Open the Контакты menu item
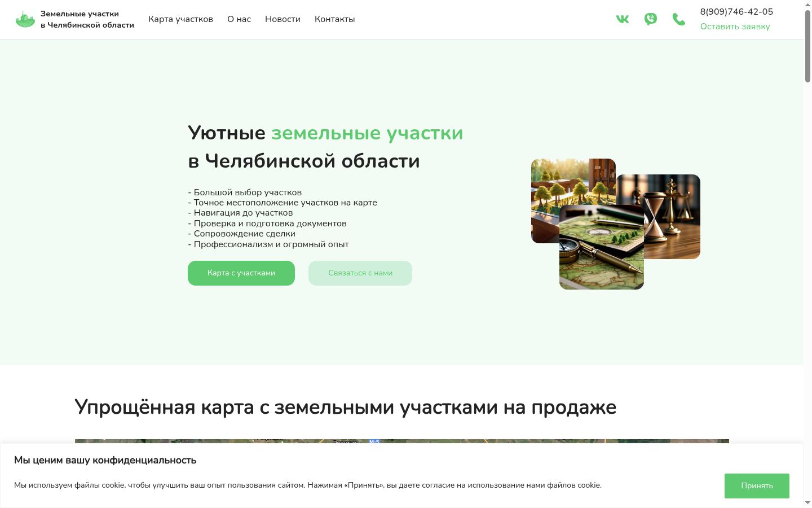Viewport: 812px width, 508px height. coord(335,19)
